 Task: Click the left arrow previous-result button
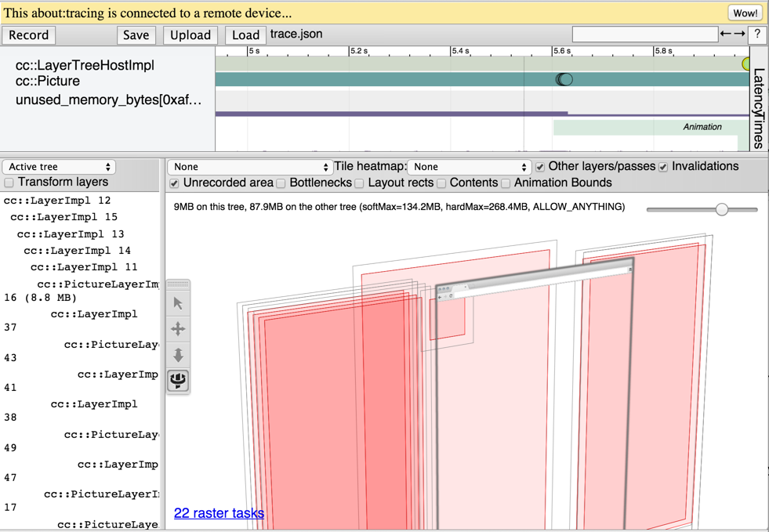point(725,34)
